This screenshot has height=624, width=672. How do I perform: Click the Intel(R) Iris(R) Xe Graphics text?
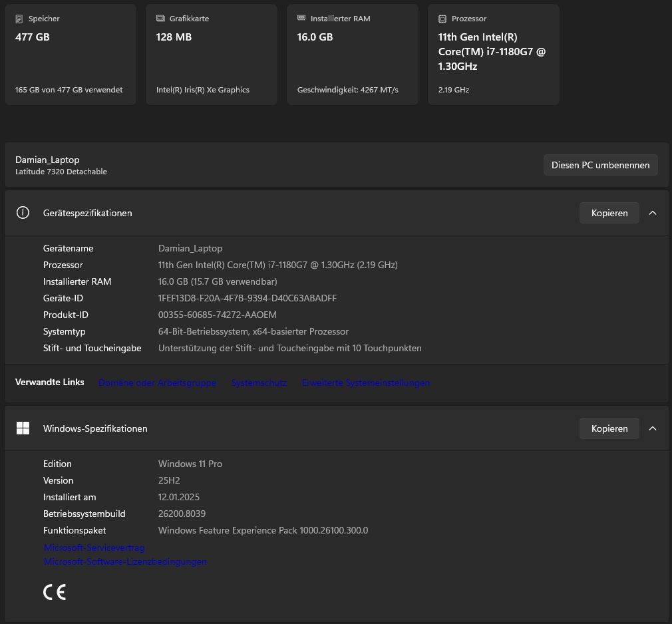203,90
